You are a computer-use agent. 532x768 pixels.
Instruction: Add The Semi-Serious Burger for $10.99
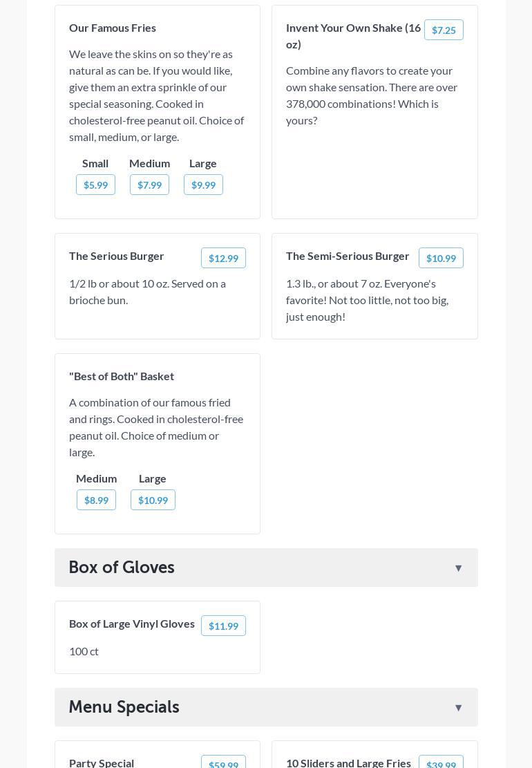441,258
